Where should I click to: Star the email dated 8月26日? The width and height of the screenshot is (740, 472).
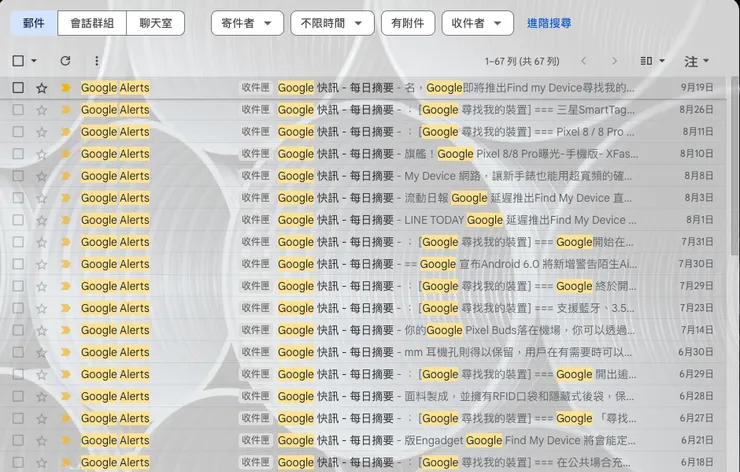tap(42, 110)
